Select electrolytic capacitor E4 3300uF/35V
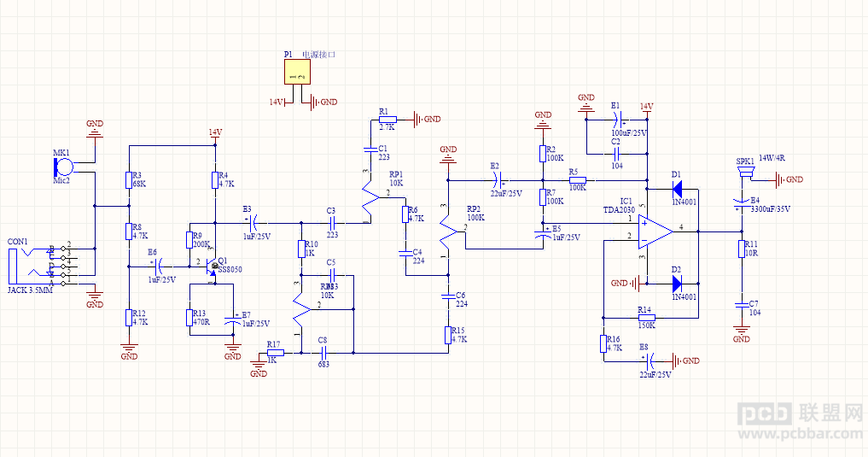The height and width of the screenshot is (457, 868). coord(741,205)
